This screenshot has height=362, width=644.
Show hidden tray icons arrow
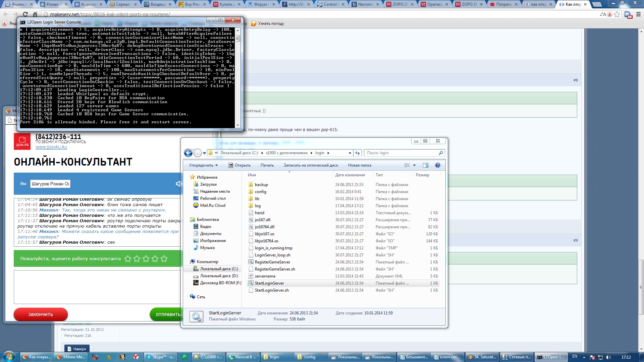pos(584,357)
